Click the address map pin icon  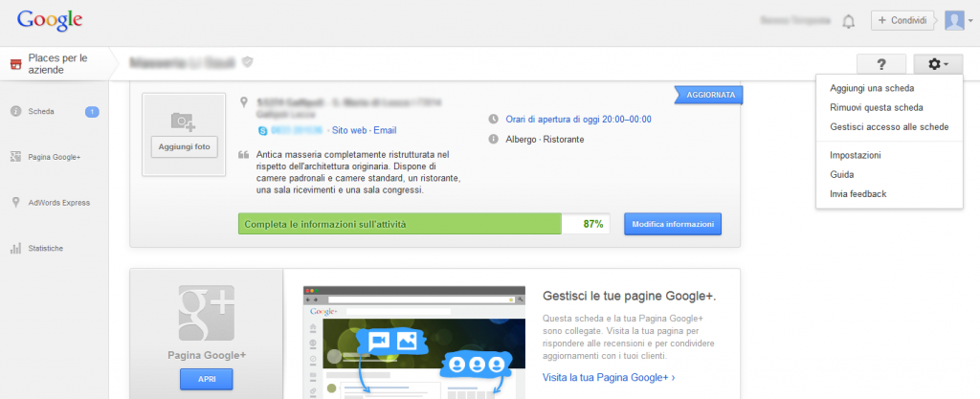point(244,101)
